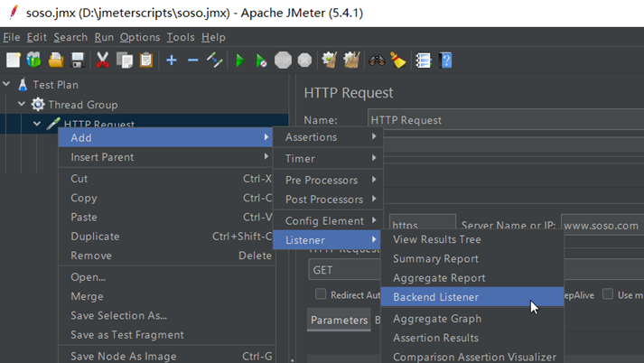Image resolution: width=644 pixels, height=363 pixels.
Task: Expand all nodes with plus icon
Action: [x=172, y=60]
